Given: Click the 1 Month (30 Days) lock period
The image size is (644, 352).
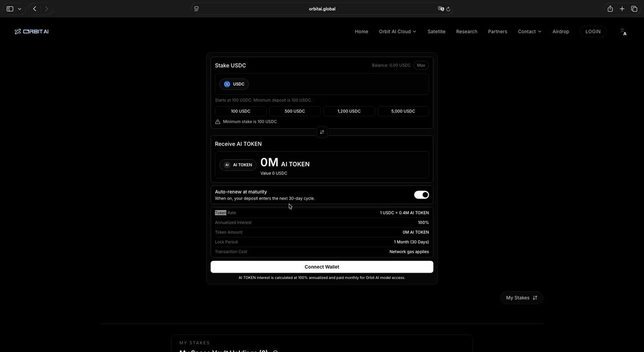Looking at the screenshot, I should 411,242.
